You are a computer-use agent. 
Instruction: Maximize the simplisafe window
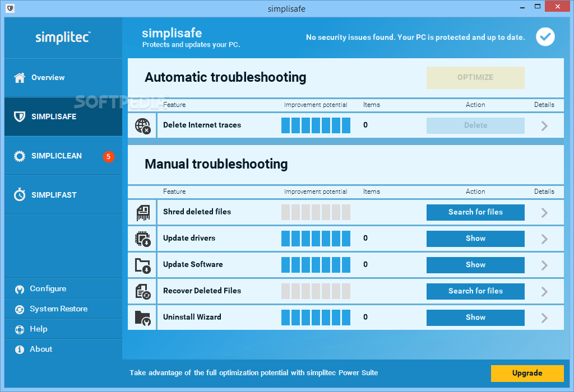538,6
